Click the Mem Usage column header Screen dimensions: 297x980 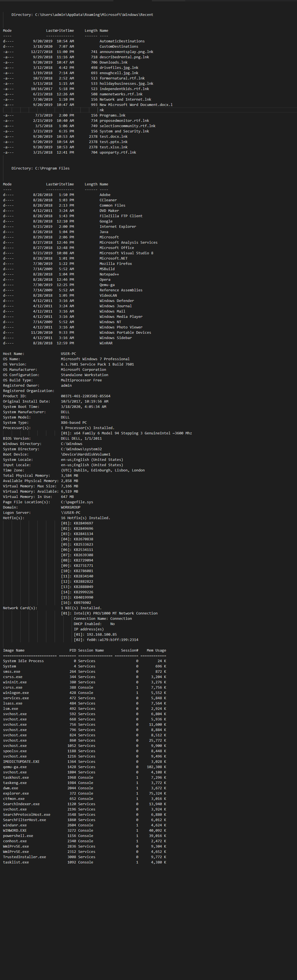(156, 650)
